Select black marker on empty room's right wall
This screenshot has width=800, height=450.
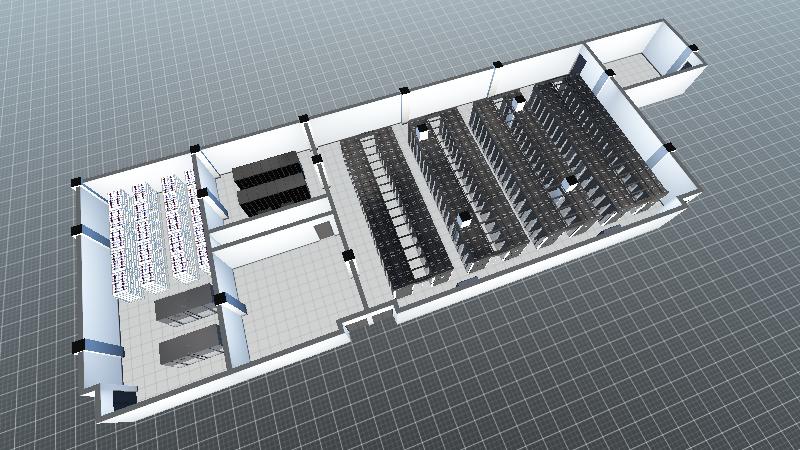pos(349,257)
